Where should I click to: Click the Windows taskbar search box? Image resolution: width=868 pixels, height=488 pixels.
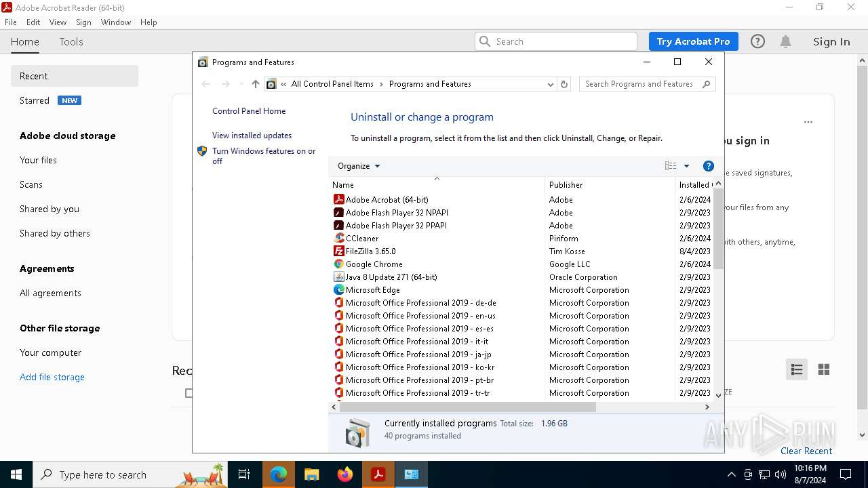[131, 474]
